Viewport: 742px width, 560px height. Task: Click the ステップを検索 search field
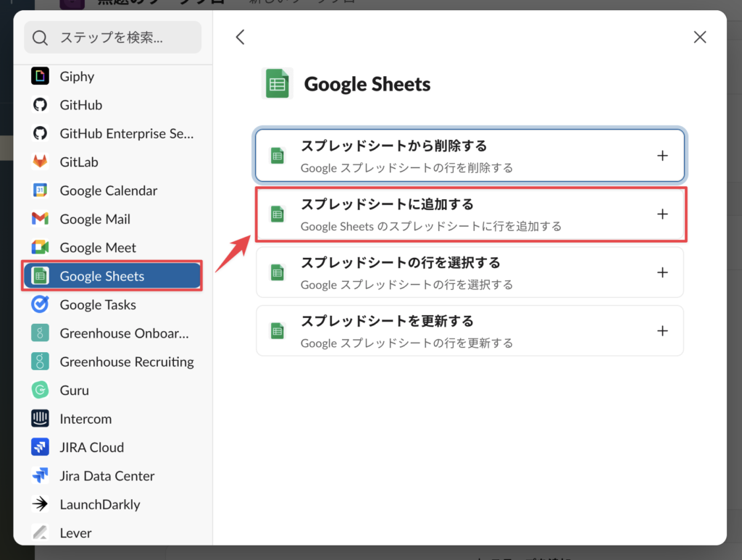coord(112,37)
